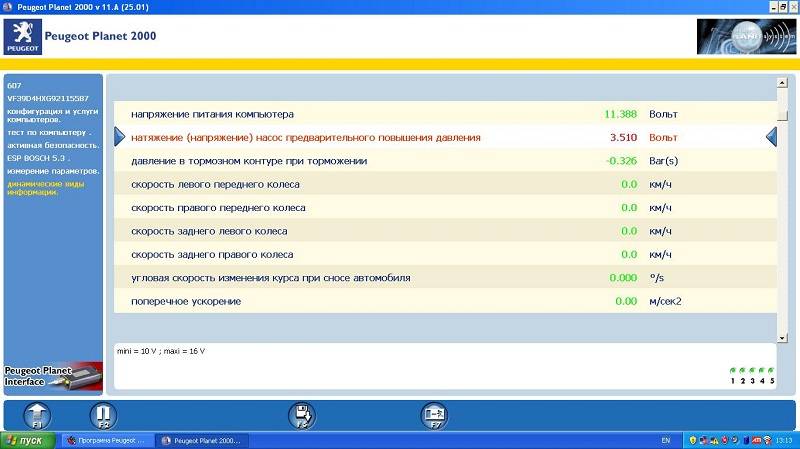Click the left blue arrow beside highlighted row
The width and height of the screenshot is (800, 449).
[x=119, y=137]
